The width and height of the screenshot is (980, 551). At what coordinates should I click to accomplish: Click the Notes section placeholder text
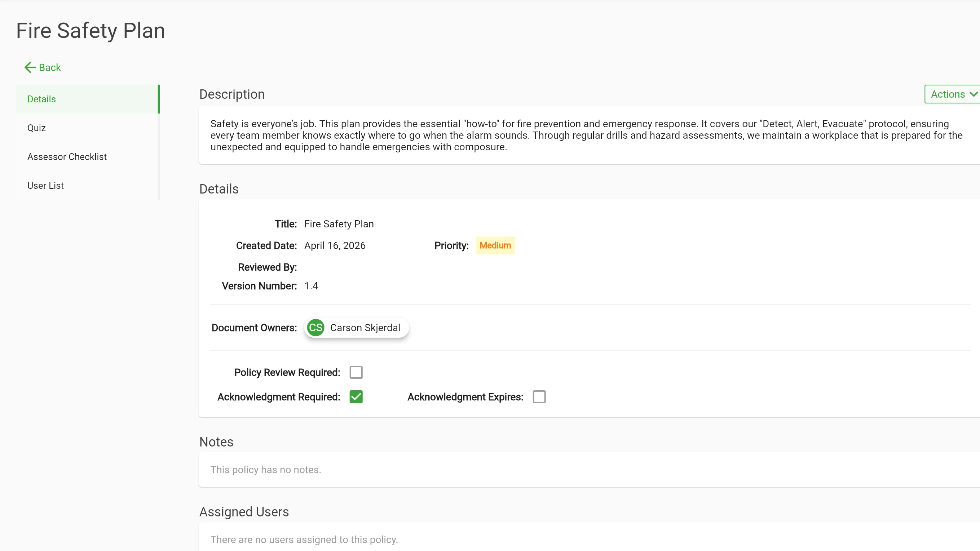click(265, 470)
